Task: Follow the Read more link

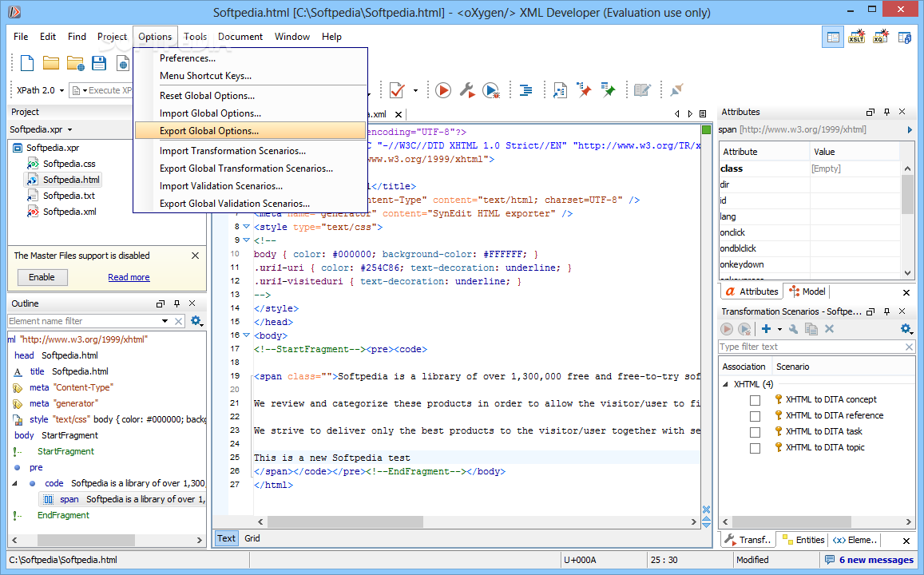Action: pos(129,277)
